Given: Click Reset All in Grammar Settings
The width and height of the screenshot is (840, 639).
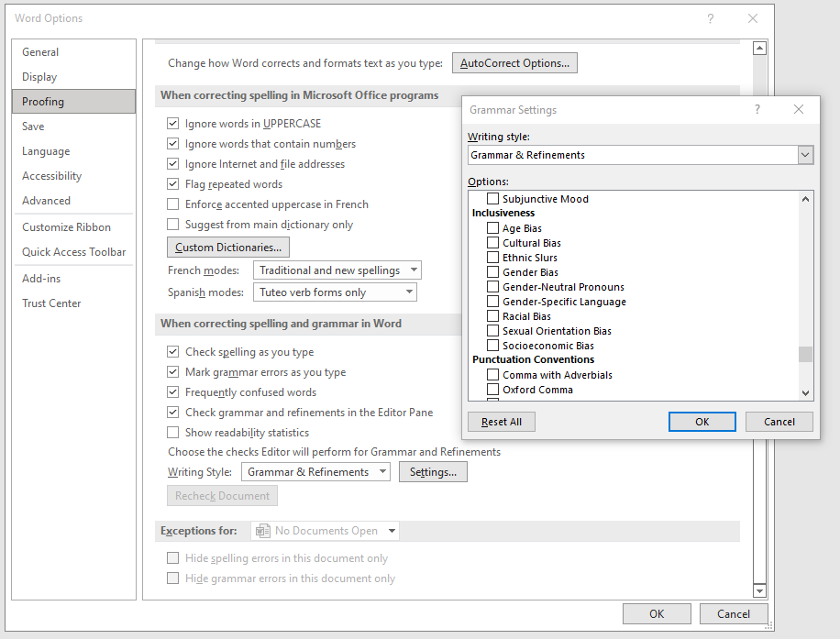Looking at the screenshot, I should click(x=502, y=422).
